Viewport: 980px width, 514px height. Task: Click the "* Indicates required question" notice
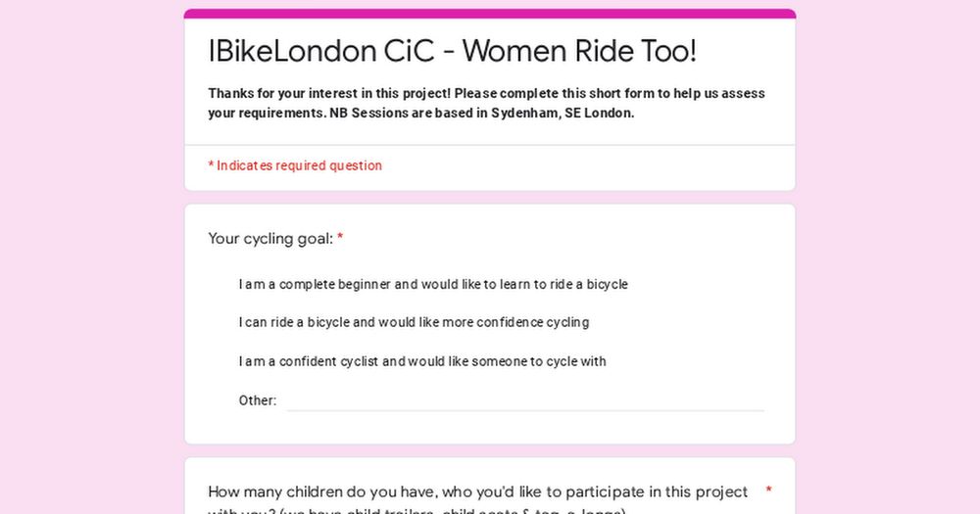pos(295,165)
